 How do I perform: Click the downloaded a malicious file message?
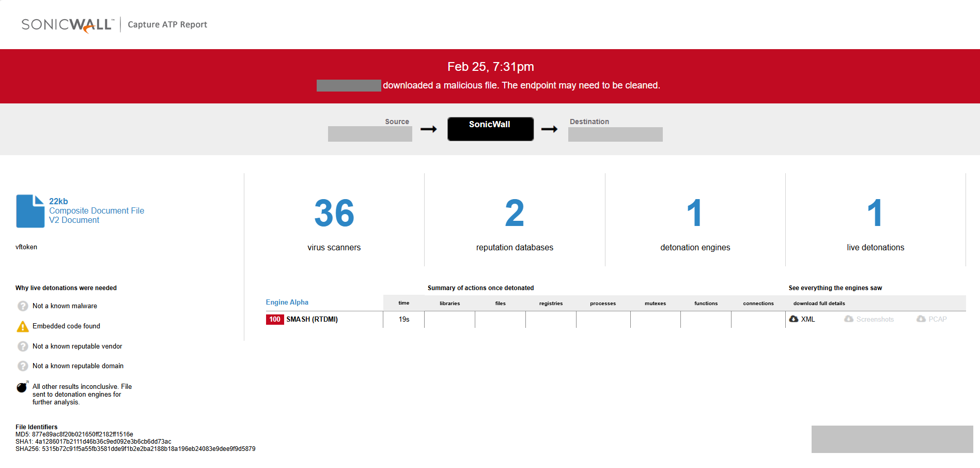click(521, 85)
